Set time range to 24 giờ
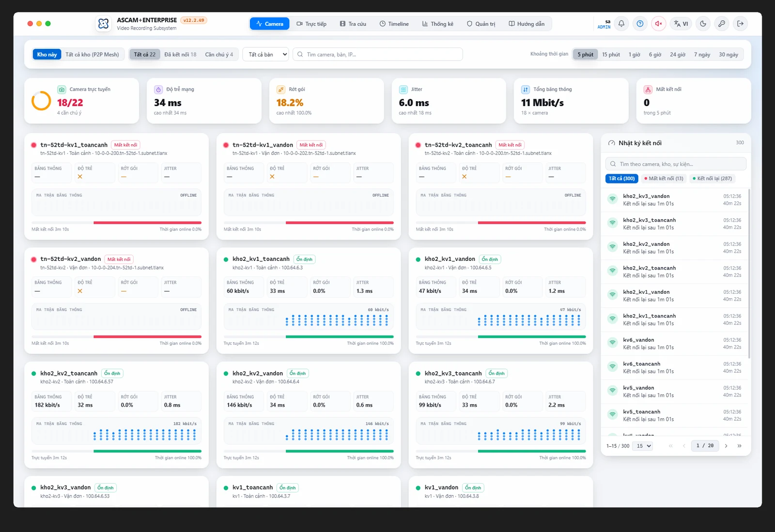This screenshot has height=532, width=775. (x=678, y=55)
